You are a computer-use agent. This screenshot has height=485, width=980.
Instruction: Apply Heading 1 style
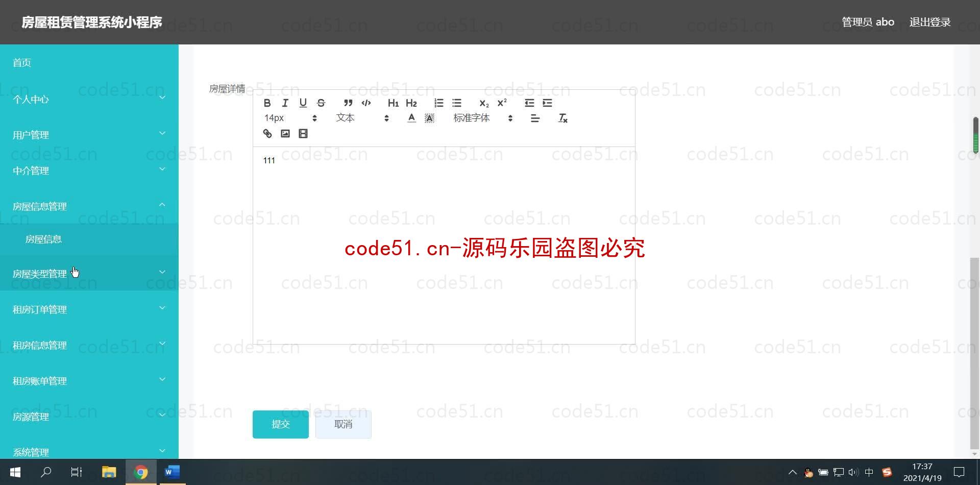393,103
